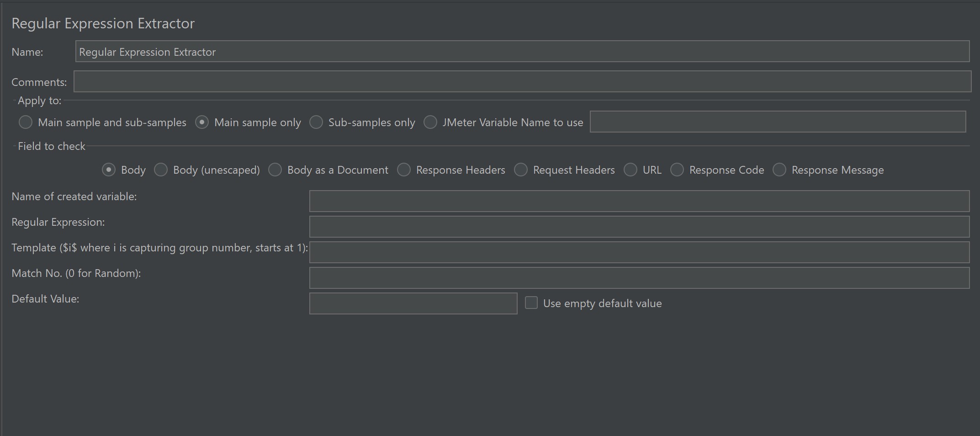Select 'Main sample only' option

[202, 122]
